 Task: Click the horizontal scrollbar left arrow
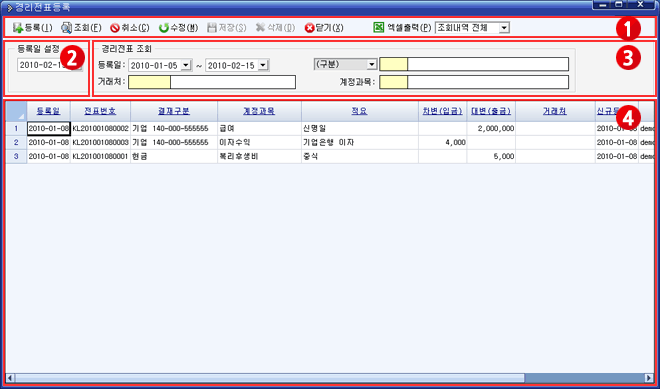(x=11, y=378)
